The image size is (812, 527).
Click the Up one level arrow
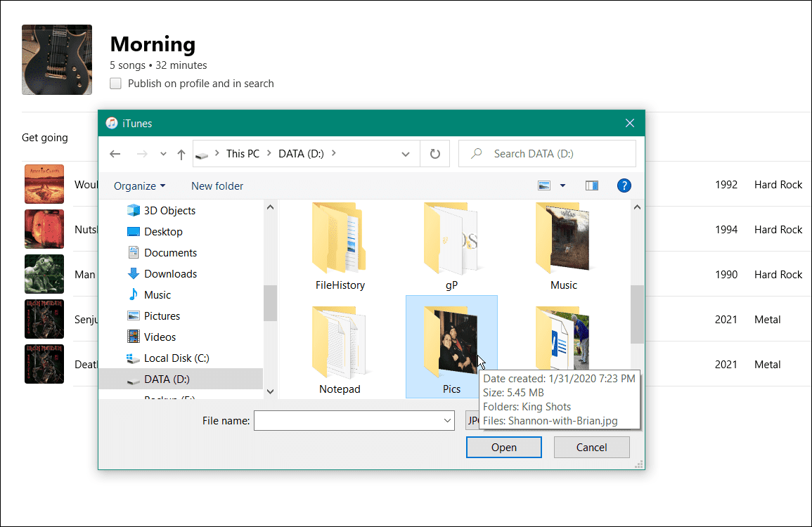tap(181, 154)
